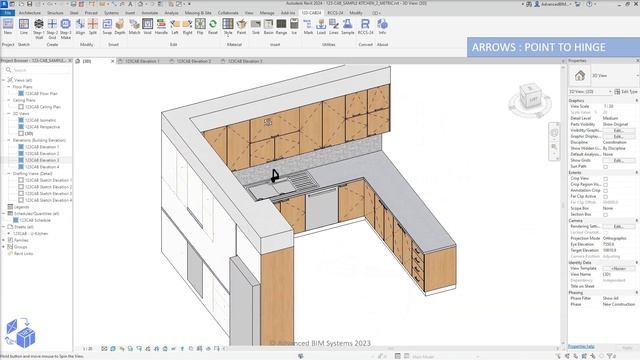Expand the Families tree node

tap(4, 240)
